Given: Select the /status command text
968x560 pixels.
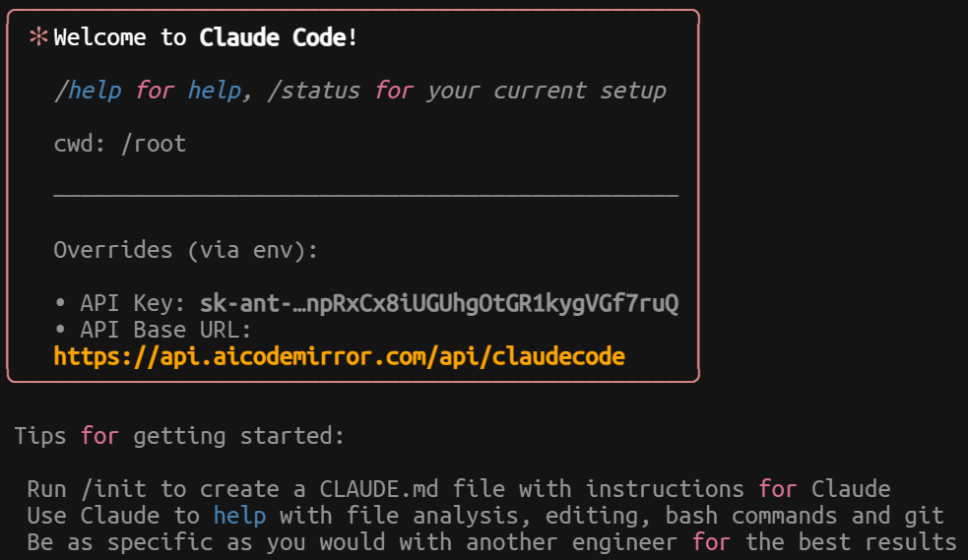Looking at the screenshot, I should [x=313, y=91].
